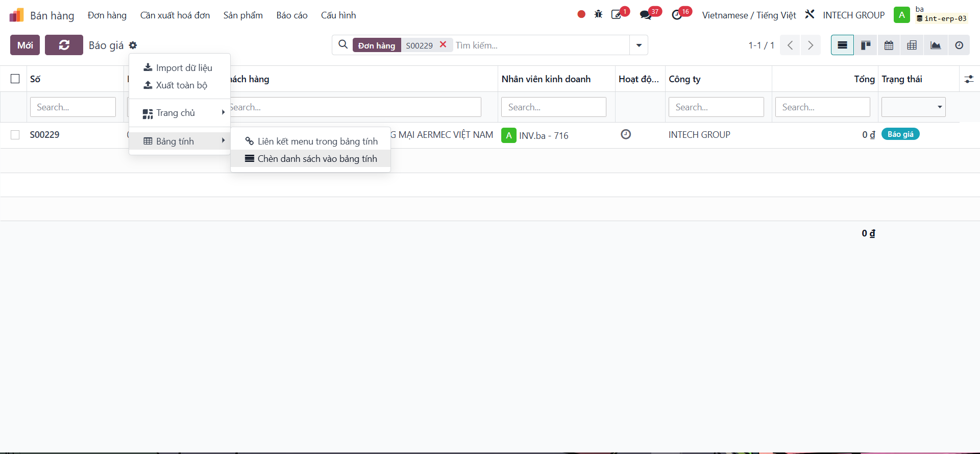Switch to graph view

936,45
